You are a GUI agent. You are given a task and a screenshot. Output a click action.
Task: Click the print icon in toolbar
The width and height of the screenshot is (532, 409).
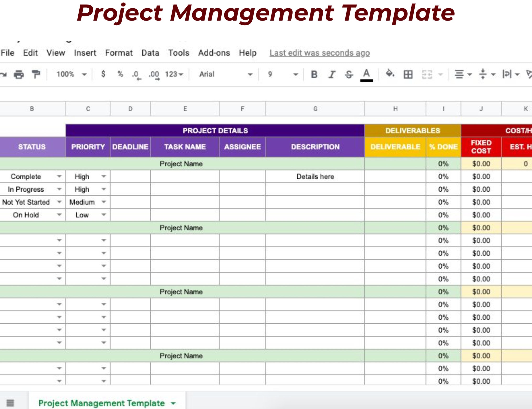coord(19,74)
